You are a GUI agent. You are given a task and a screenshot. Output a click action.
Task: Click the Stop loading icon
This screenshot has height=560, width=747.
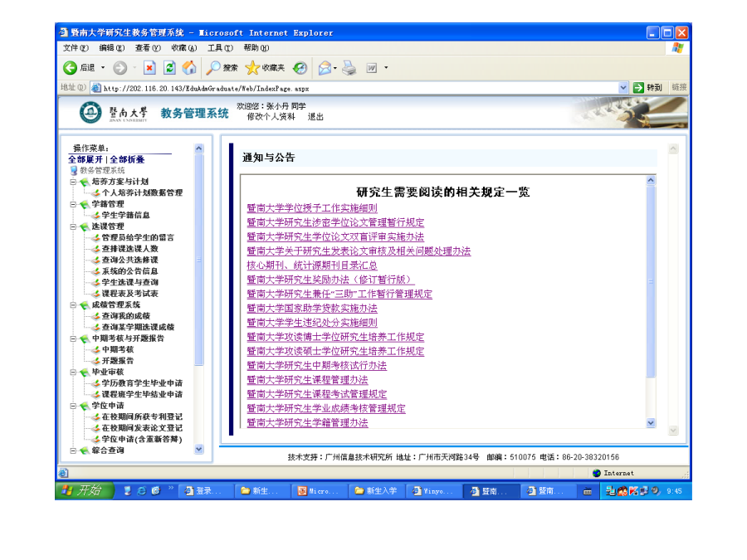149,68
